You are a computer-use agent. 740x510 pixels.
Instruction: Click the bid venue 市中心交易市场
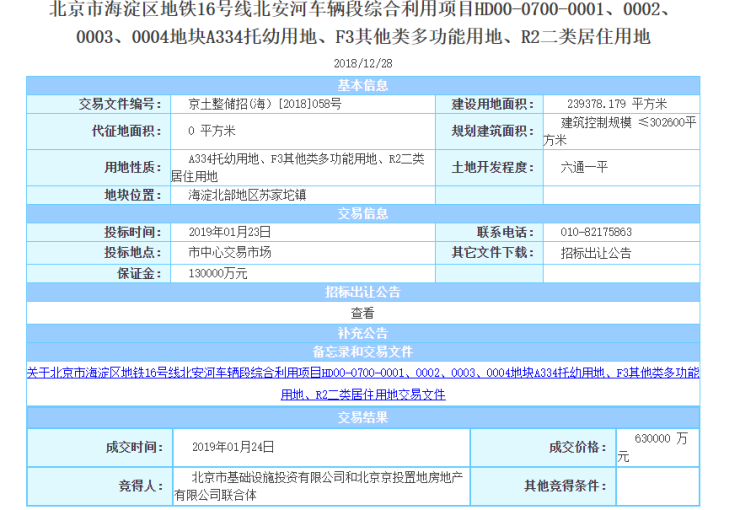229,253
